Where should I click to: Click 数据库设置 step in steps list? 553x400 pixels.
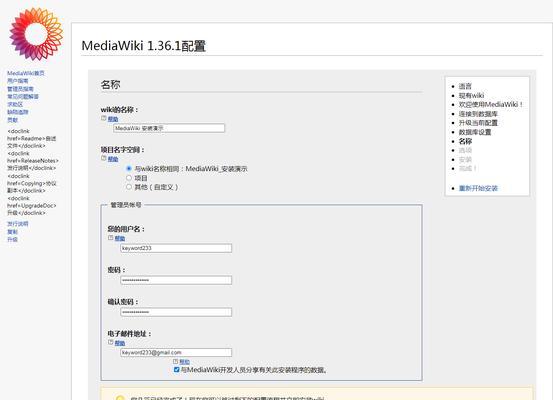(475, 132)
